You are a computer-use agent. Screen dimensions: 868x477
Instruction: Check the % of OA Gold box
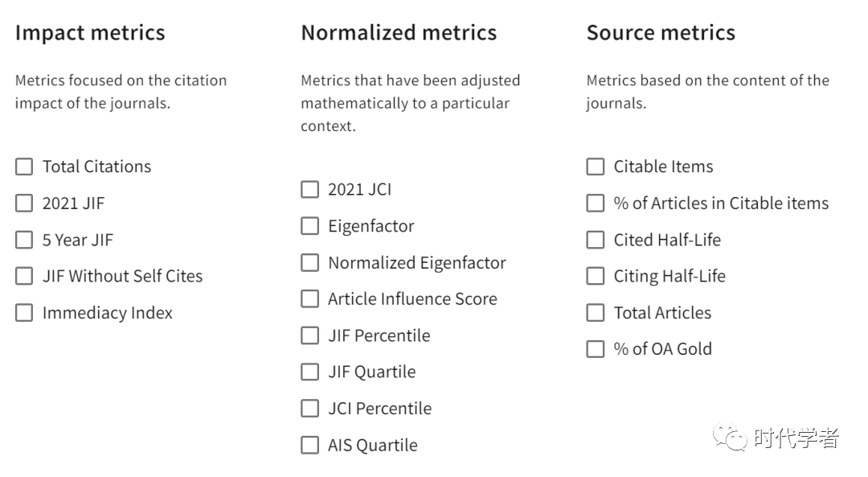tap(596, 349)
